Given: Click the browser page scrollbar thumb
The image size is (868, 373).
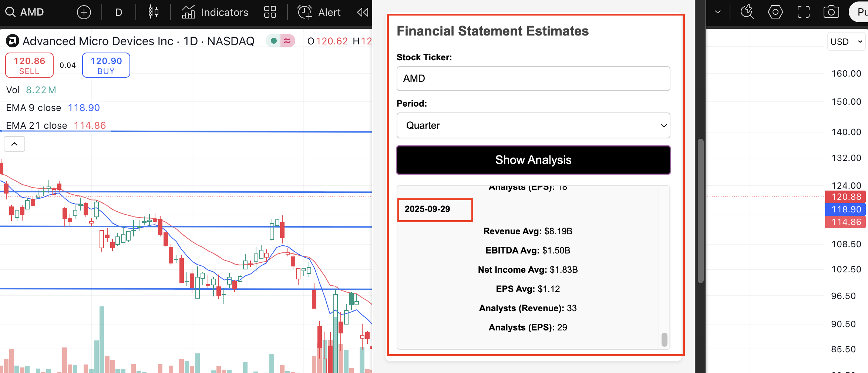Looking at the screenshot, I should [x=700, y=211].
